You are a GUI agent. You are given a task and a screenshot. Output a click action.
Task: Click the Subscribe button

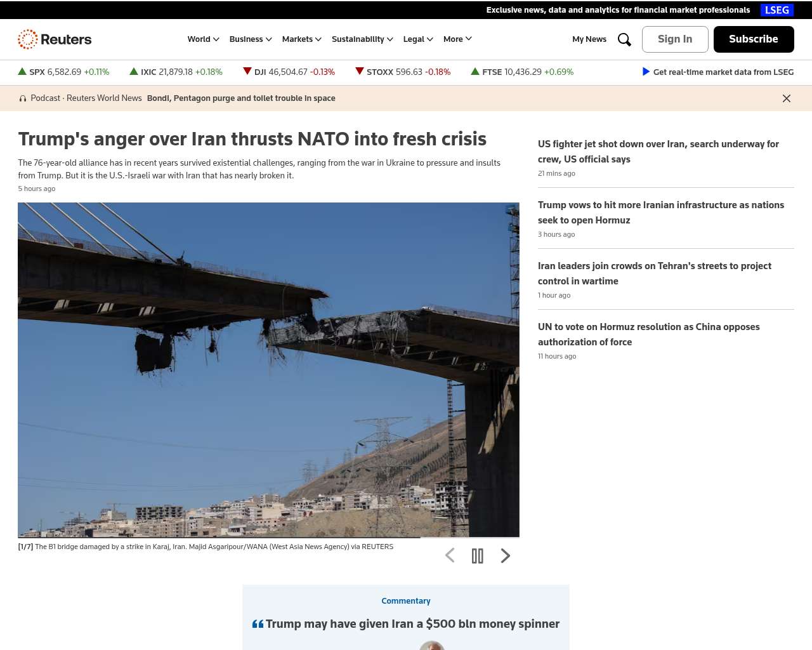pyautogui.click(x=754, y=39)
